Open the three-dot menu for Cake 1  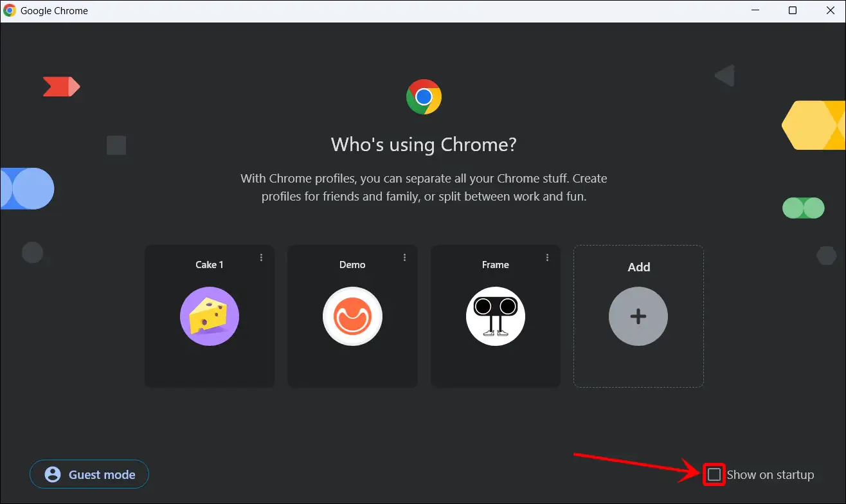click(261, 258)
